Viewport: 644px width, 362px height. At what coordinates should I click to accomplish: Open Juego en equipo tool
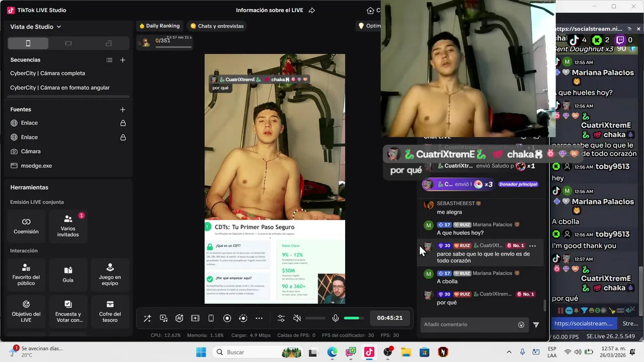pos(110,275)
